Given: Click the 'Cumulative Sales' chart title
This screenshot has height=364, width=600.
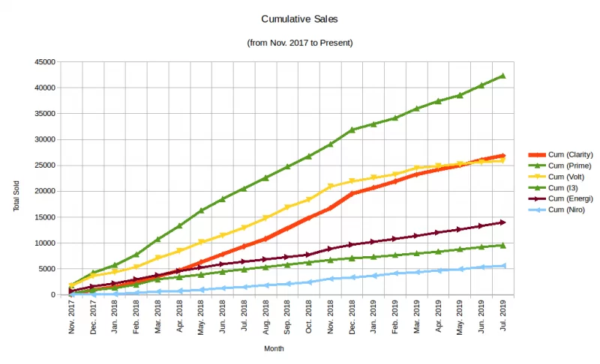Looking at the screenshot, I should tap(299, 19).
